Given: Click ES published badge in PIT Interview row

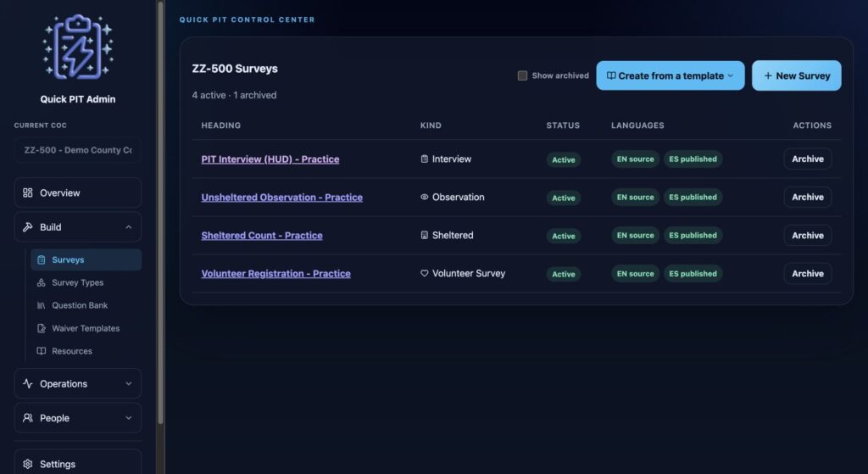Looking at the screenshot, I should [x=693, y=159].
